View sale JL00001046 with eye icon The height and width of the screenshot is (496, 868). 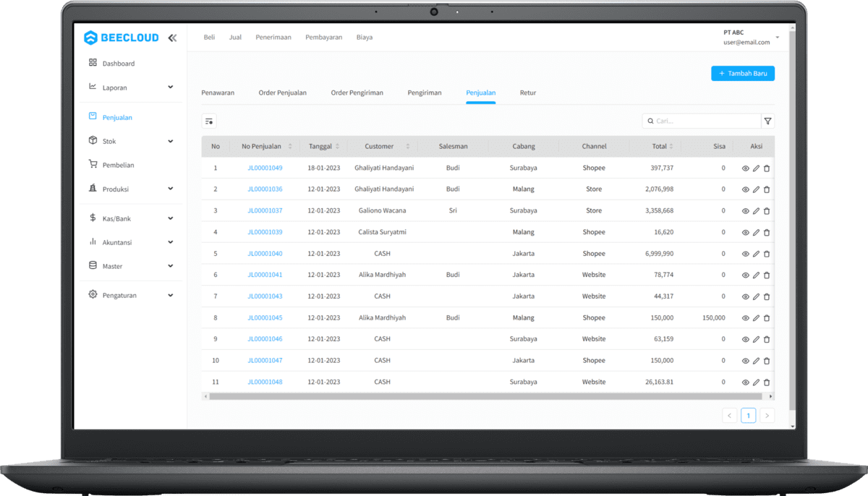746,339
